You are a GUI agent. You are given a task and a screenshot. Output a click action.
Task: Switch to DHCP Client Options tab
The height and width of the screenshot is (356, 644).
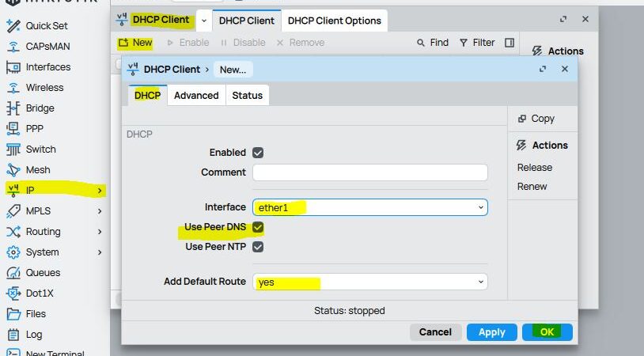tap(334, 21)
